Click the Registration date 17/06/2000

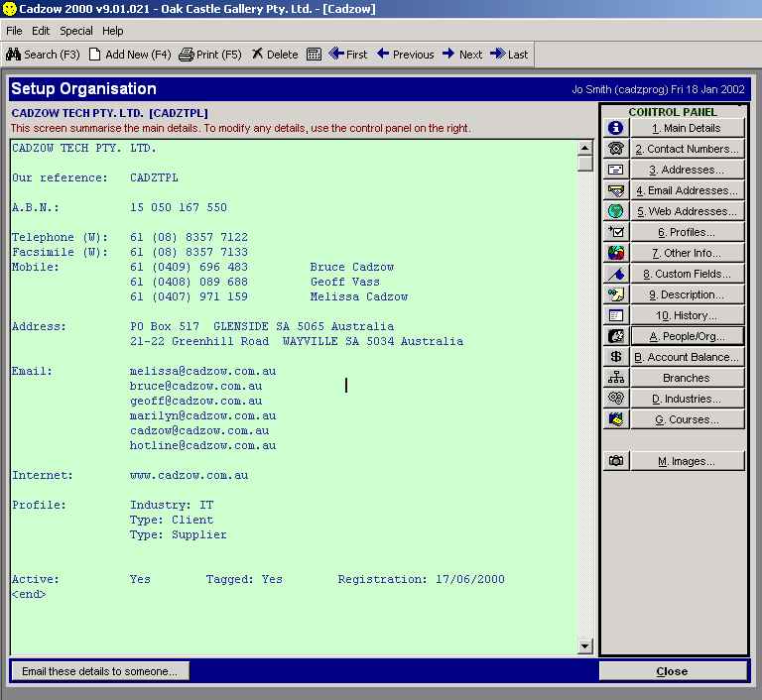470,579
